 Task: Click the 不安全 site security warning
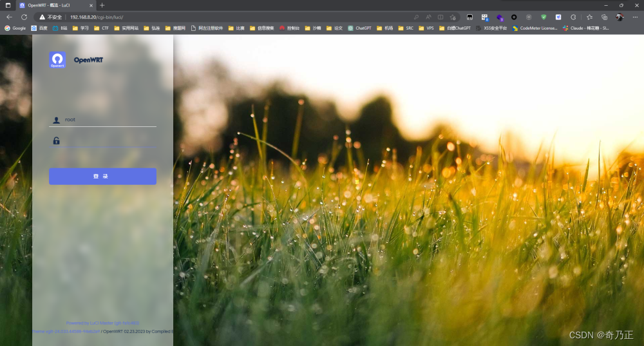[50, 17]
